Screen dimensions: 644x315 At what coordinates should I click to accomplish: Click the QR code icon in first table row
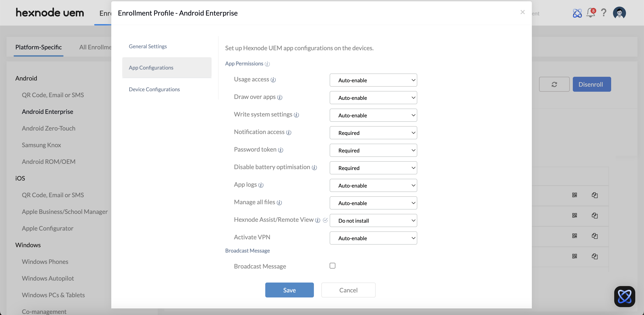(x=575, y=195)
